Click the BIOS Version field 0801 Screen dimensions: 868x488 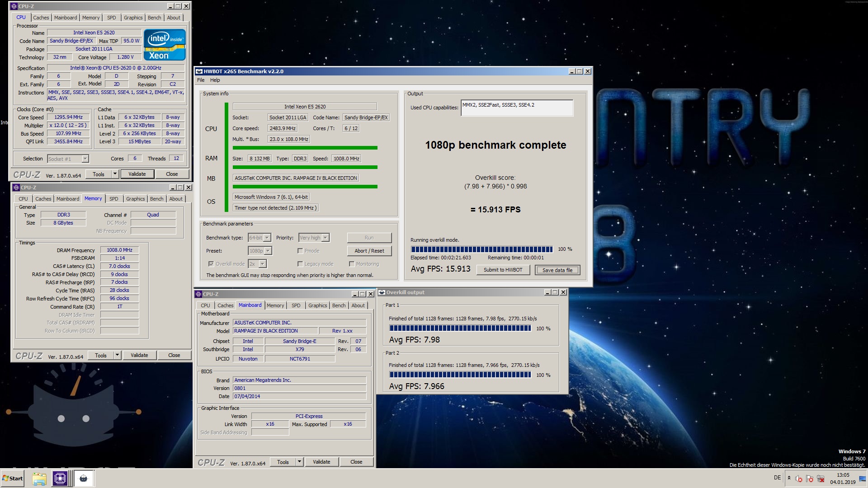pyautogui.click(x=299, y=388)
